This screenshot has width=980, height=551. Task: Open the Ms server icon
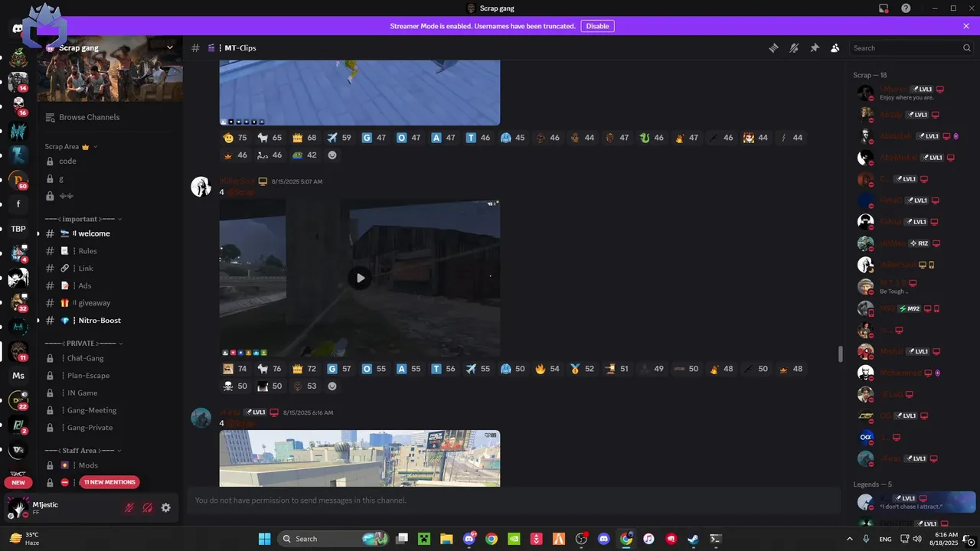18,376
